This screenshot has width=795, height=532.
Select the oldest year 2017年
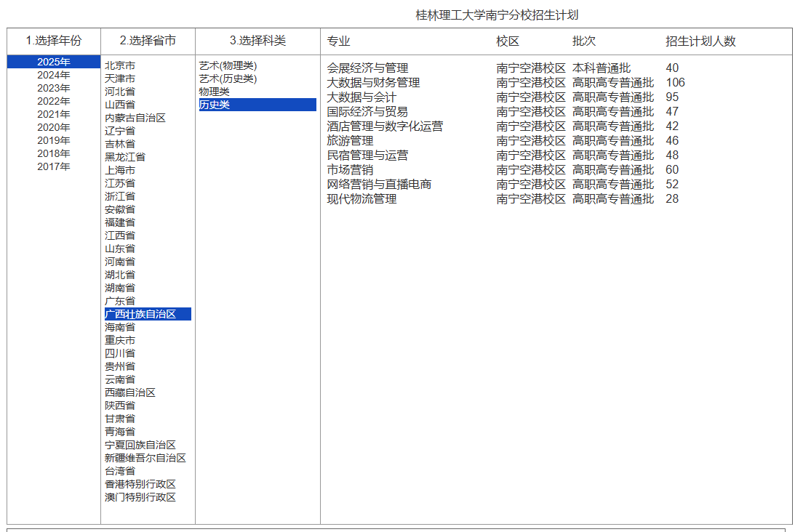(x=54, y=166)
